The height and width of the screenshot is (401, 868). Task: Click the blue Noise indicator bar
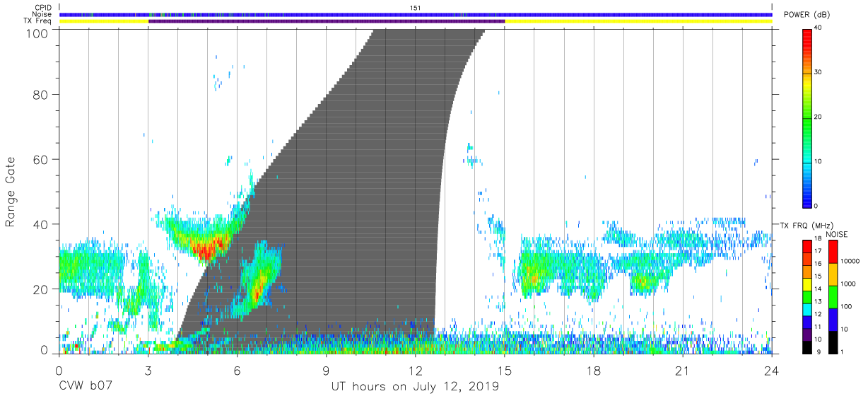[x=416, y=15]
